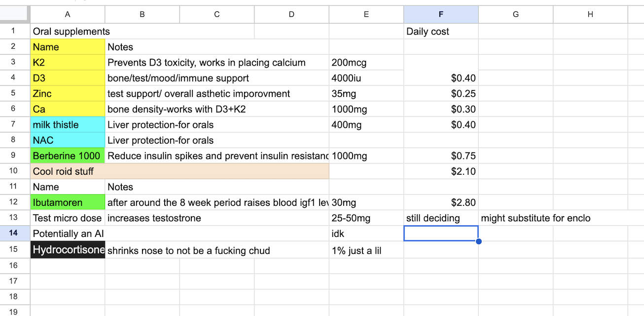Select the yellow Zinc cell
Screen dimensions: 644x316
coord(68,94)
